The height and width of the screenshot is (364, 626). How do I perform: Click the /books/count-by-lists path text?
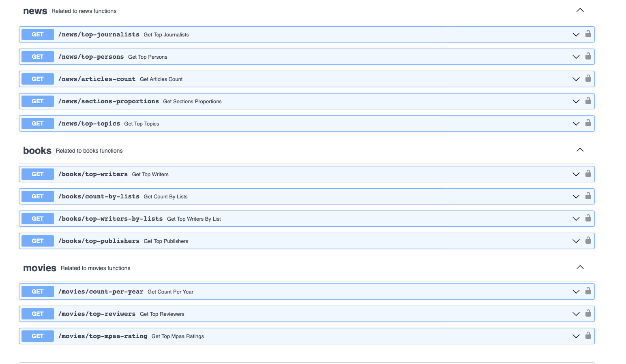point(99,196)
